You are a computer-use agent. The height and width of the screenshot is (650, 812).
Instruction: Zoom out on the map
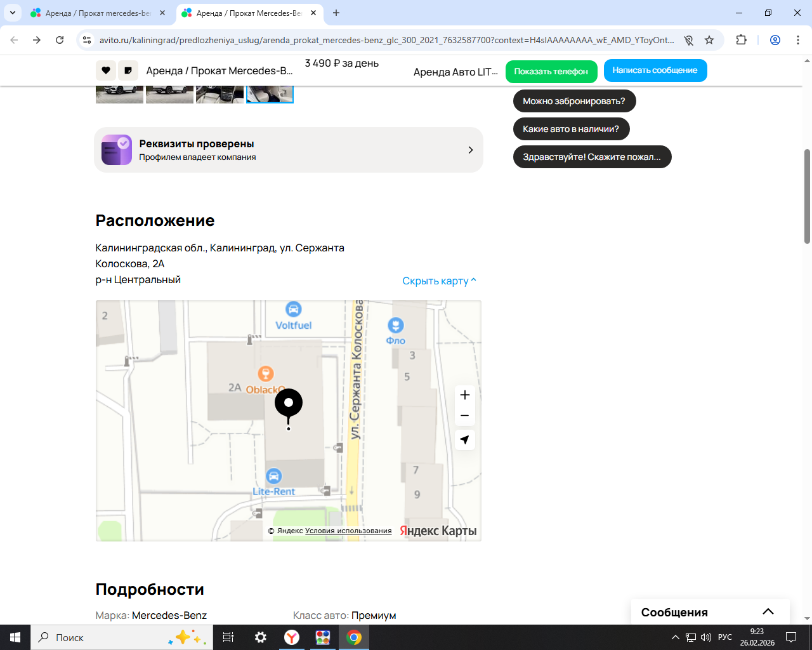pos(465,416)
